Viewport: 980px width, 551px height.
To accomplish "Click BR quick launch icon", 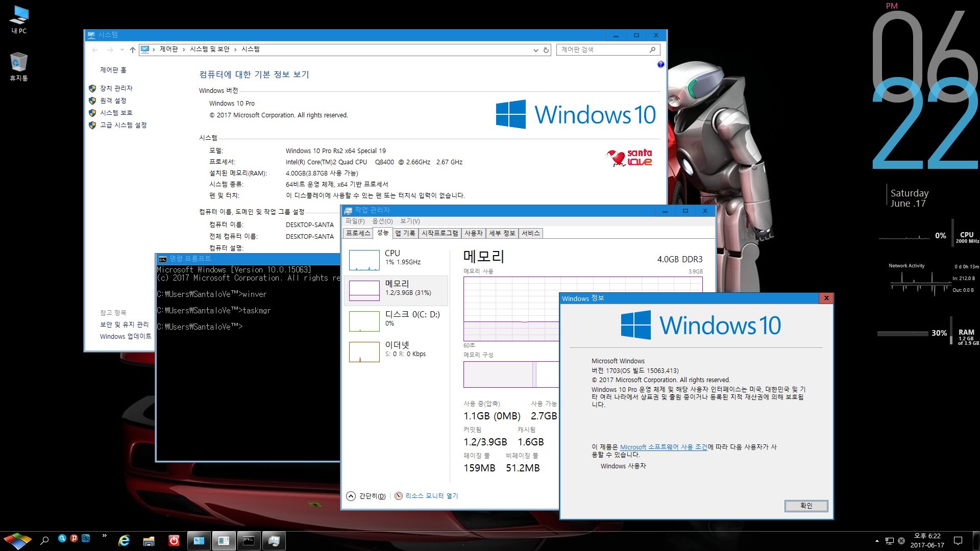I will [x=86, y=538].
